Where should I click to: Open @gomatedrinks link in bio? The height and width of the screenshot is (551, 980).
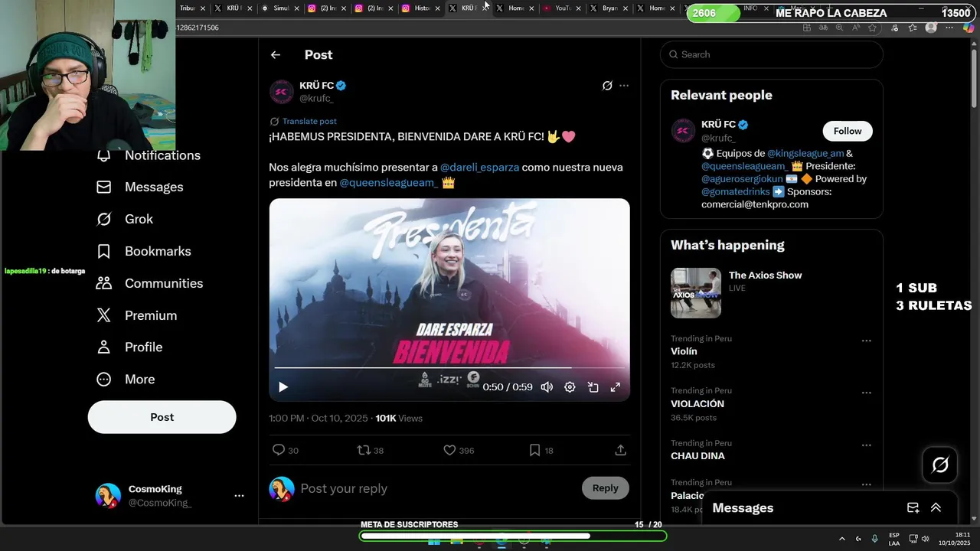click(735, 191)
